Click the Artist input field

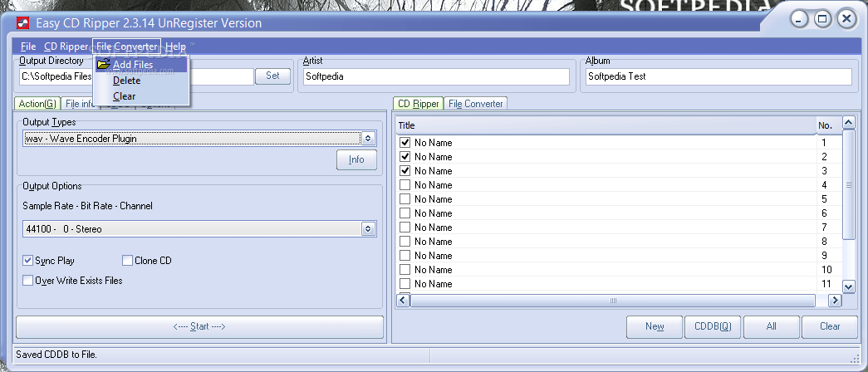[436, 76]
